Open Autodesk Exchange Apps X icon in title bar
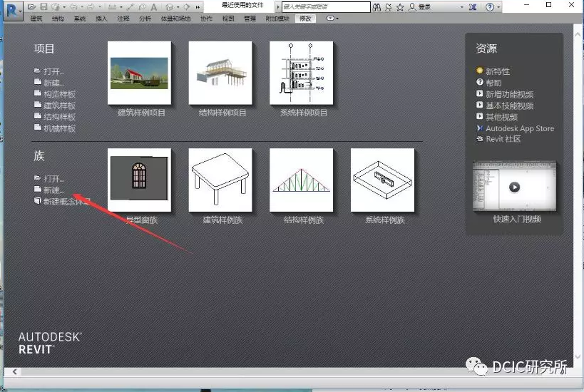584x392 pixels. tap(473, 7)
